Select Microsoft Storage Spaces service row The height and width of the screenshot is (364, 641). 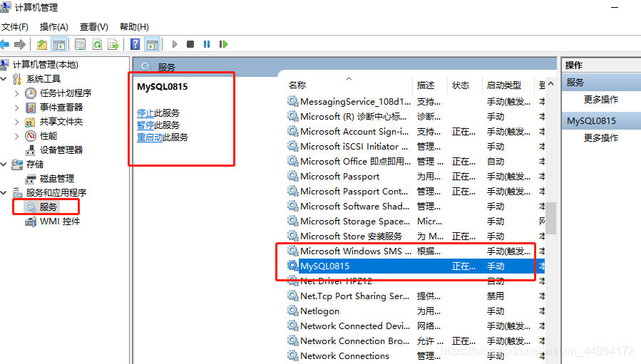pyautogui.click(x=416, y=222)
